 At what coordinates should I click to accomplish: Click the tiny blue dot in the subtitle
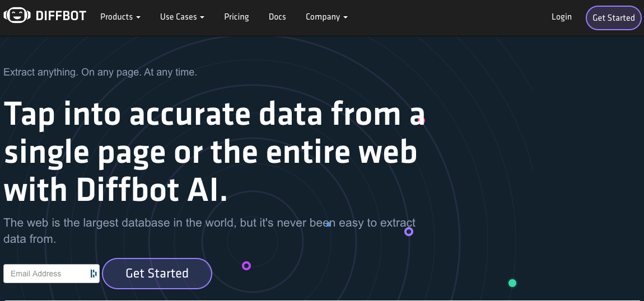coord(329,224)
